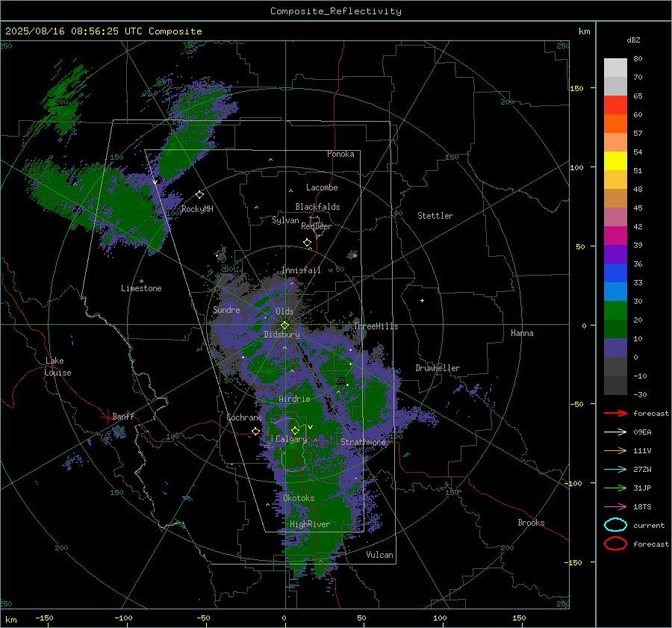Click the Lake Louise label
This screenshot has width=672, height=628.
pyautogui.click(x=57, y=367)
